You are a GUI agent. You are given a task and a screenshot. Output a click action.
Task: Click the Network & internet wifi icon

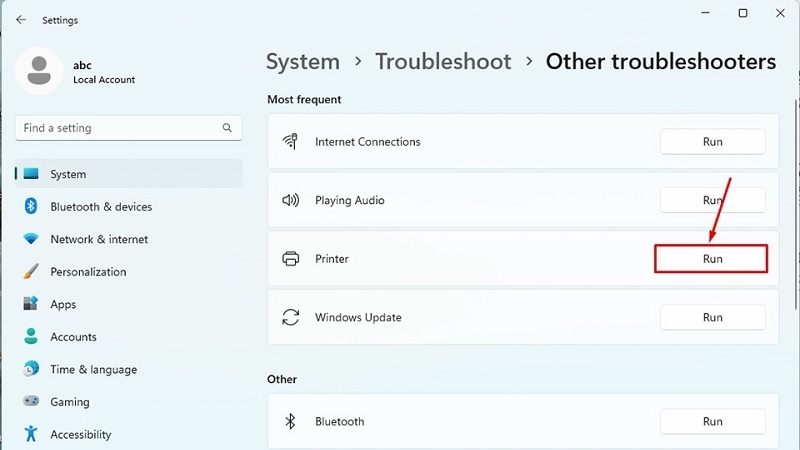[x=31, y=239]
